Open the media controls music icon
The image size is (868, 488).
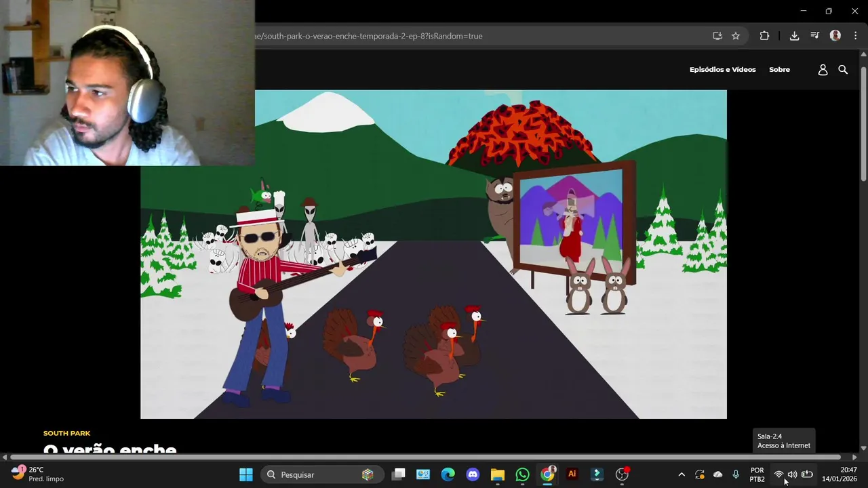[x=814, y=36]
